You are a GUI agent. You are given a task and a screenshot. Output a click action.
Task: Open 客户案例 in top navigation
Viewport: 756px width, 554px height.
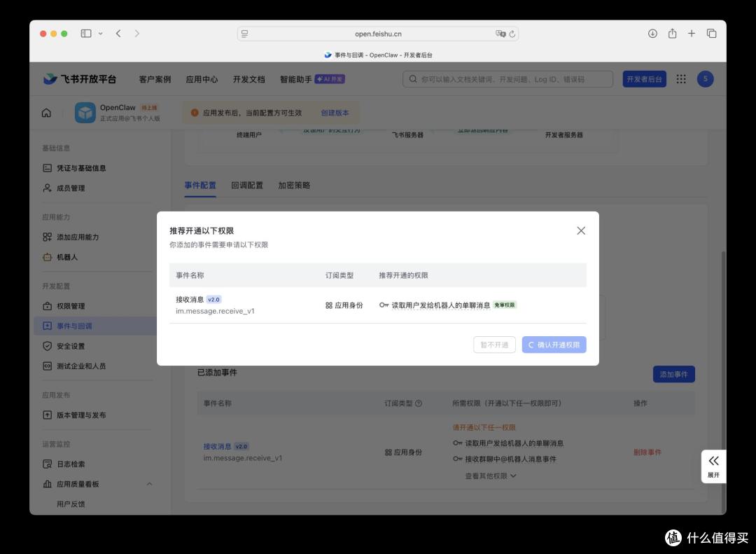155,79
